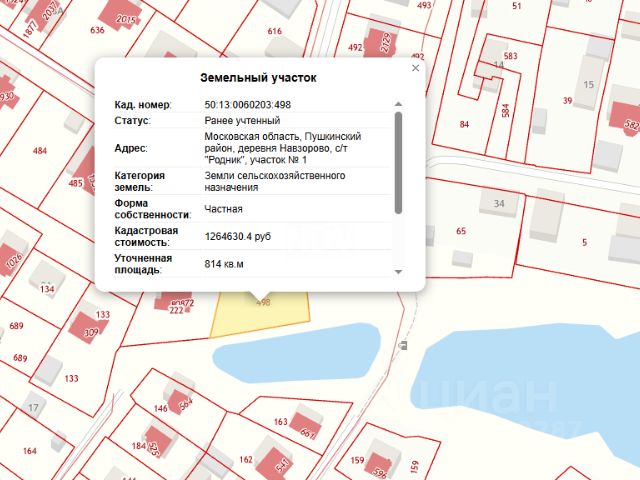Close the Земельный участок popup
The width and height of the screenshot is (640, 480).
click(x=416, y=68)
